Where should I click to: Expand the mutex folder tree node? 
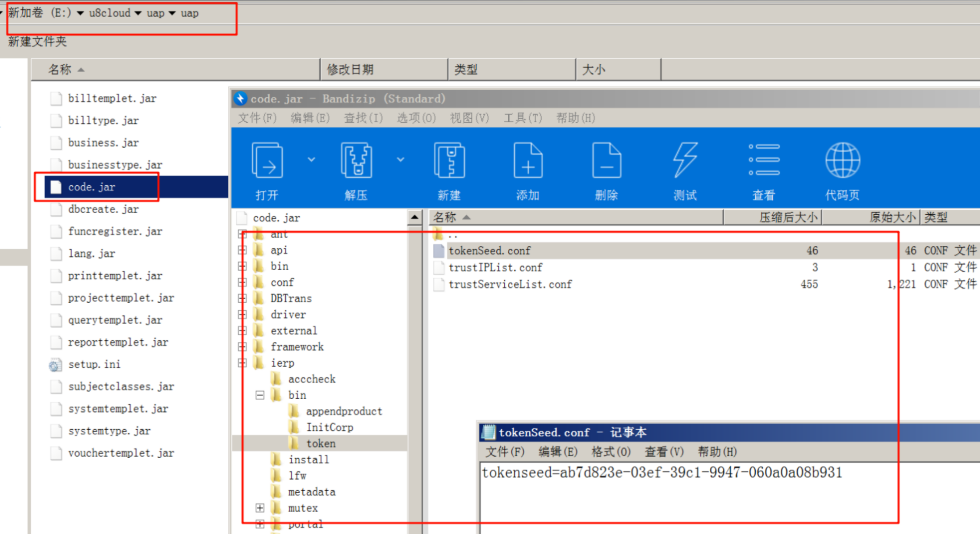click(260, 508)
